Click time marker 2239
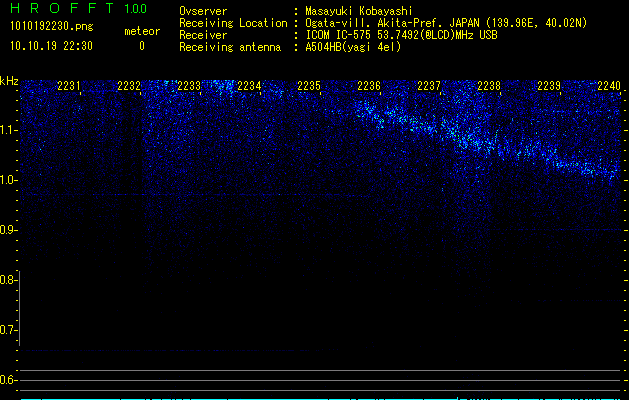629x400 pixels. (x=549, y=85)
